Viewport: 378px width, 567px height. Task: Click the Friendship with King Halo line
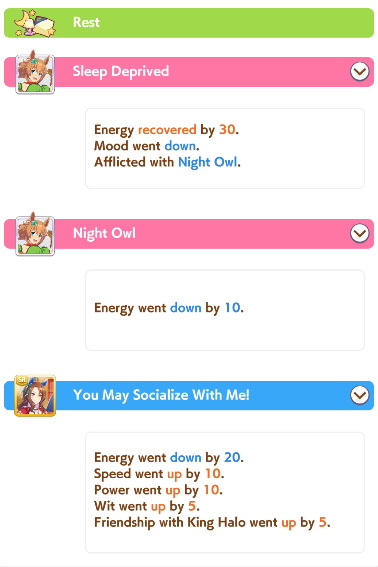click(x=212, y=523)
